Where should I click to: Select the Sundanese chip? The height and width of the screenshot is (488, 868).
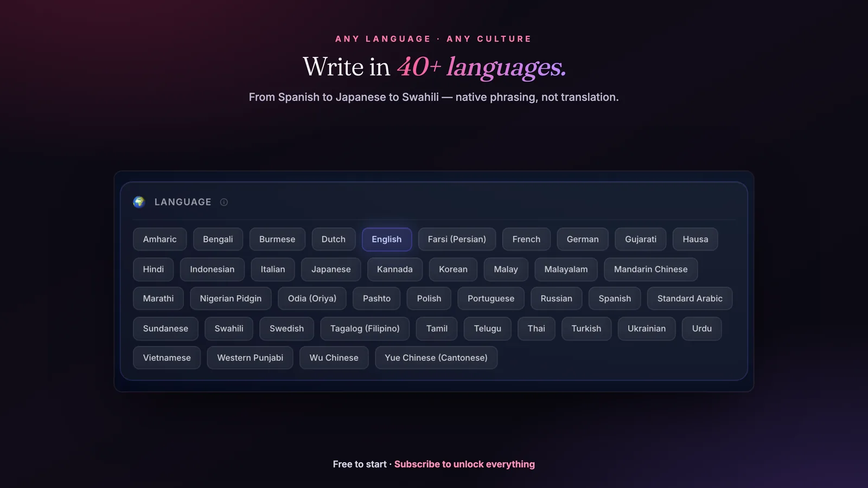[x=165, y=329]
